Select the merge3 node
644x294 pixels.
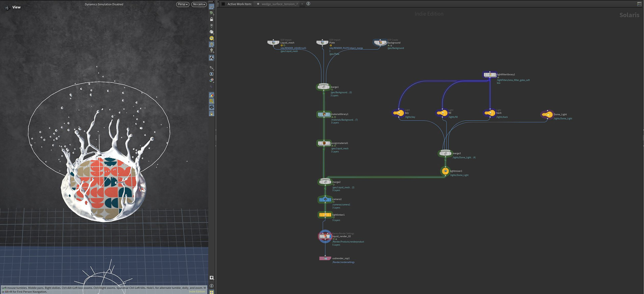(445, 153)
